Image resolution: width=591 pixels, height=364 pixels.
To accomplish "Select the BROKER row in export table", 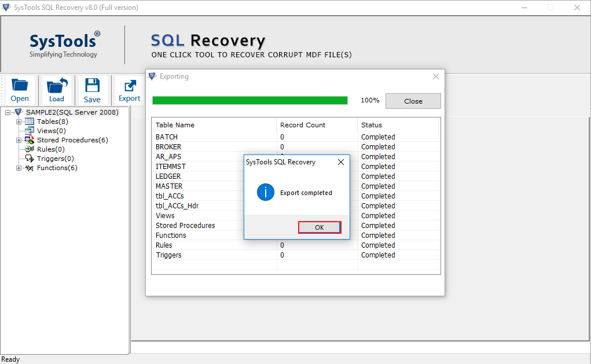I will [x=296, y=146].
